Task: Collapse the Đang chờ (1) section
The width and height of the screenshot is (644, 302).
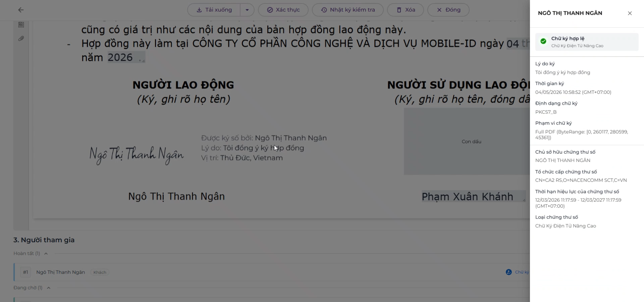Action: tap(48, 288)
